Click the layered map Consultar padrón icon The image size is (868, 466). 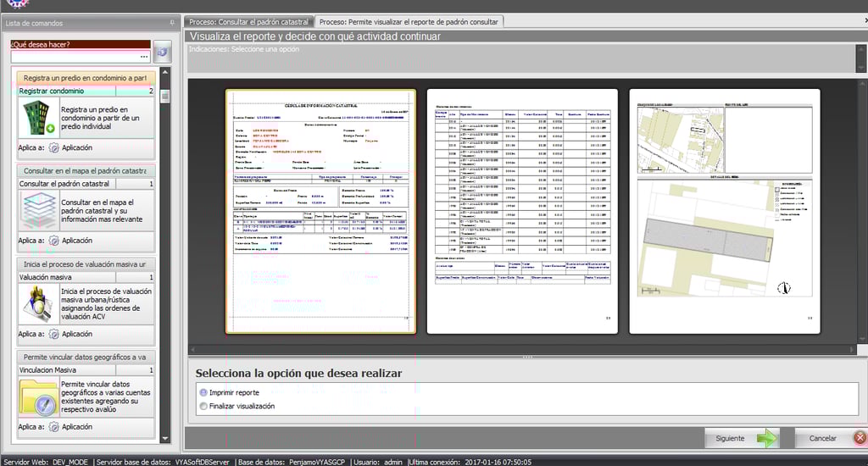[38, 208]
